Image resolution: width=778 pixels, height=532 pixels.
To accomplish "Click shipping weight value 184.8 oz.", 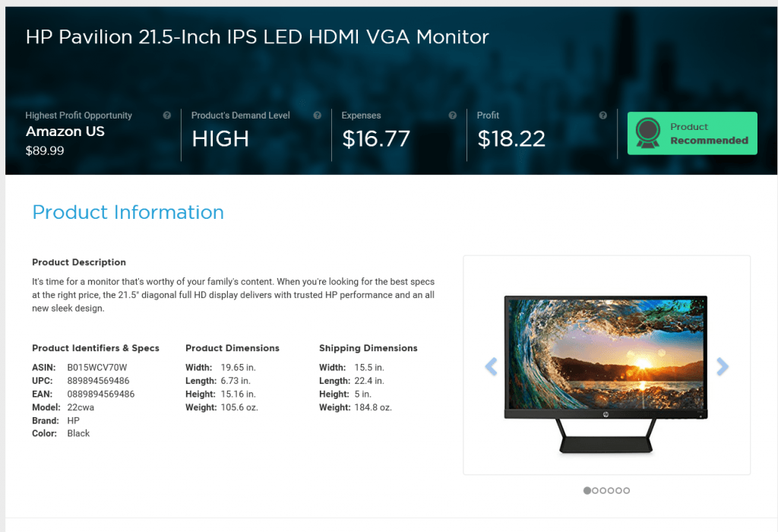I will pos(373,407).
